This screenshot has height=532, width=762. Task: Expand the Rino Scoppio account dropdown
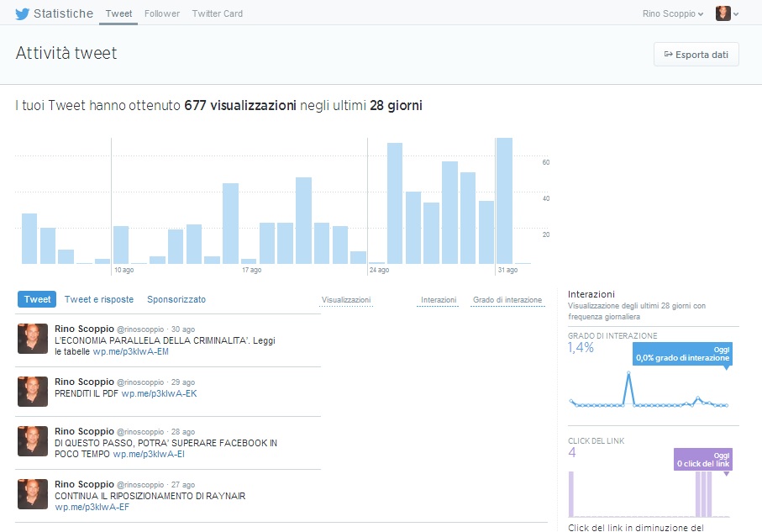point(672,13)
